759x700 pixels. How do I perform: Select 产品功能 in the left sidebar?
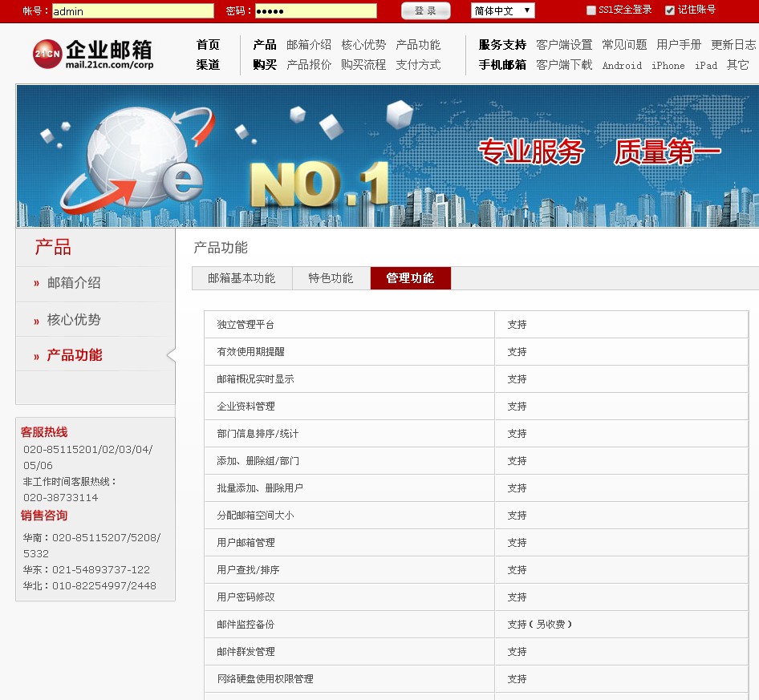tap(75, 355)
